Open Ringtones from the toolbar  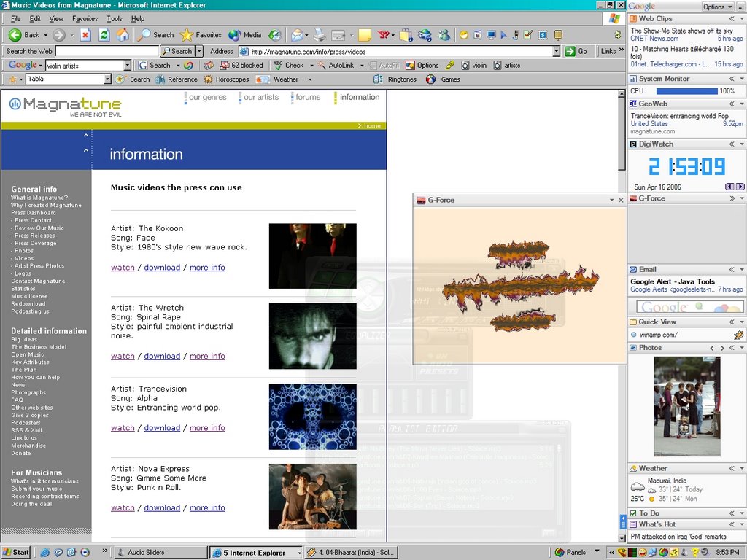click(x=395, y=79)
